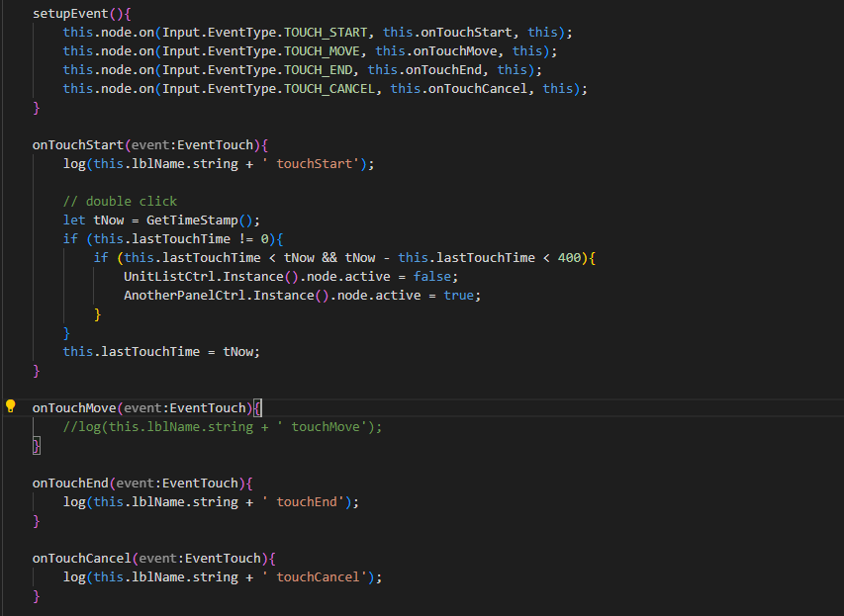The image size is (844, 616).
Task: Click the commented-out ' touchMove' log line
Action: (223, 427)
